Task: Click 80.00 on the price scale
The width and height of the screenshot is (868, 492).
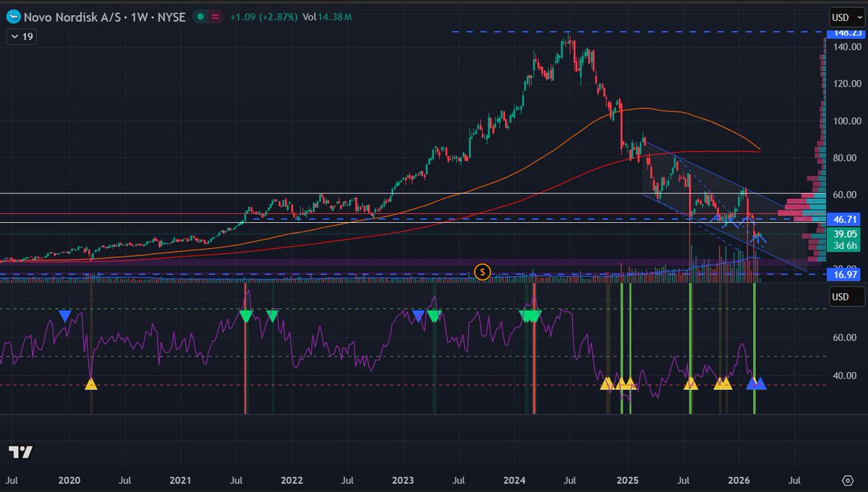Action: point(844,158)
